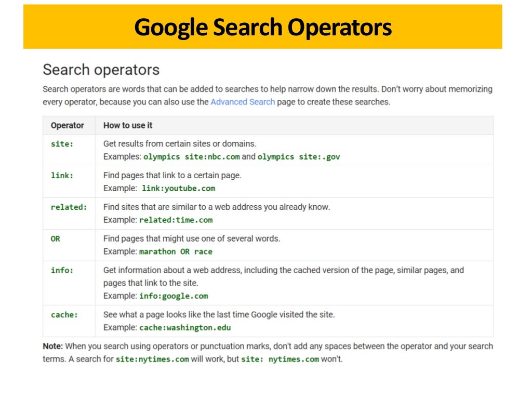Click site:nytimes.com in the note
532x399 pixels.
(x=152, y=360)
